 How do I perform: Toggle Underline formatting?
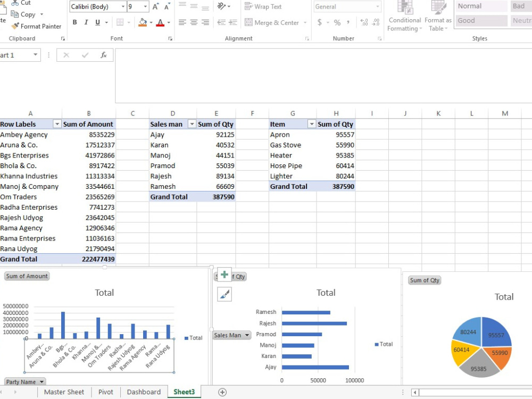(98, 22)
